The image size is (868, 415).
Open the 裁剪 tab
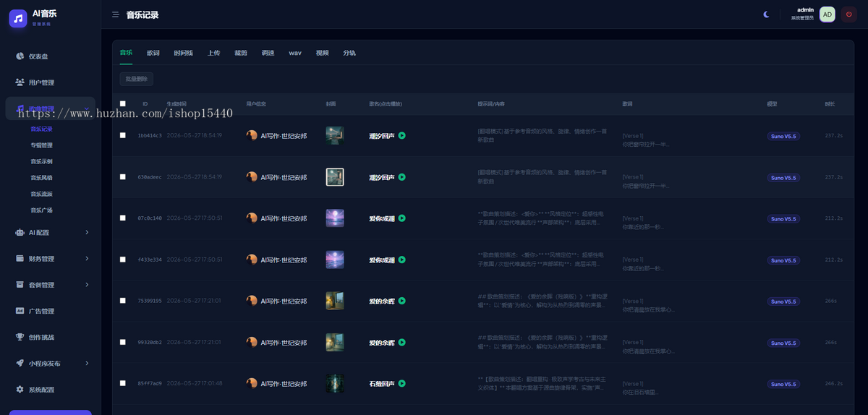(241, 53)
